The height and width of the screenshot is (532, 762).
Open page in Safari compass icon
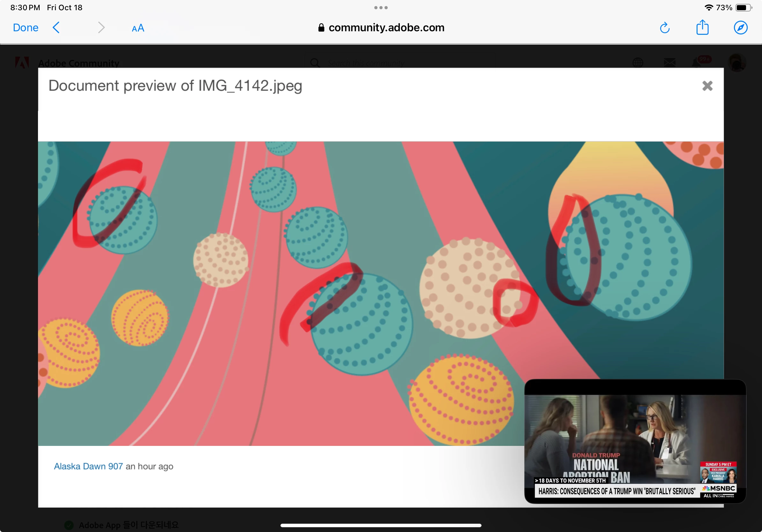point(740,27)
